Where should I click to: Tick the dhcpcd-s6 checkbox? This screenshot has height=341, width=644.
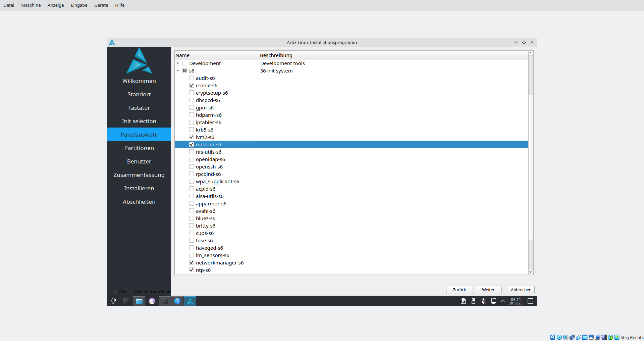(x=192, y=100)
